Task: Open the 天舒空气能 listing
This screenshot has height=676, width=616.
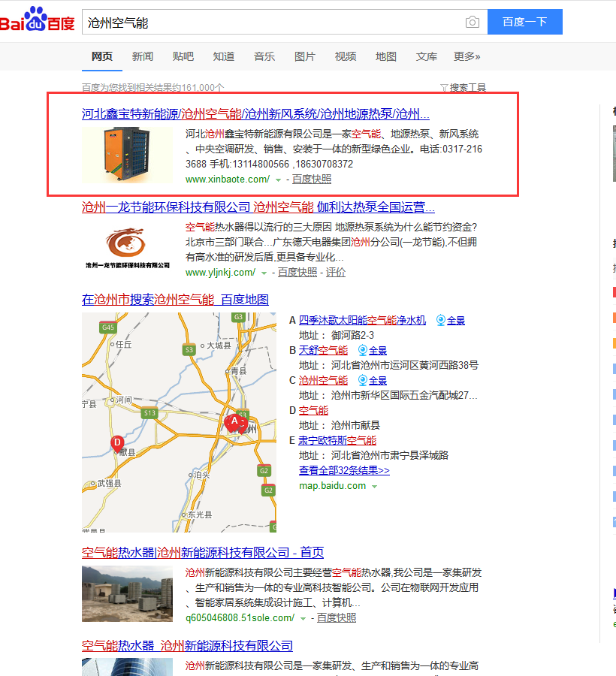Action: 323,351
